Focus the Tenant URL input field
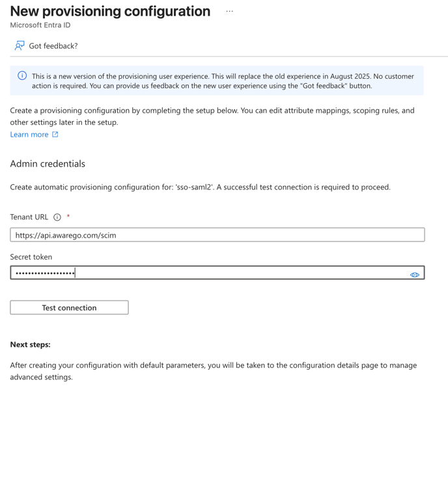The height and width of the screenshot is (477, 448). point(217,235)
